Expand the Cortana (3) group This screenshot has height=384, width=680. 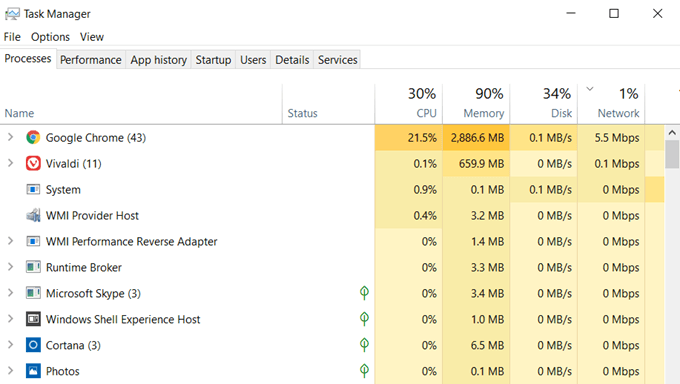tap(10, 345)
